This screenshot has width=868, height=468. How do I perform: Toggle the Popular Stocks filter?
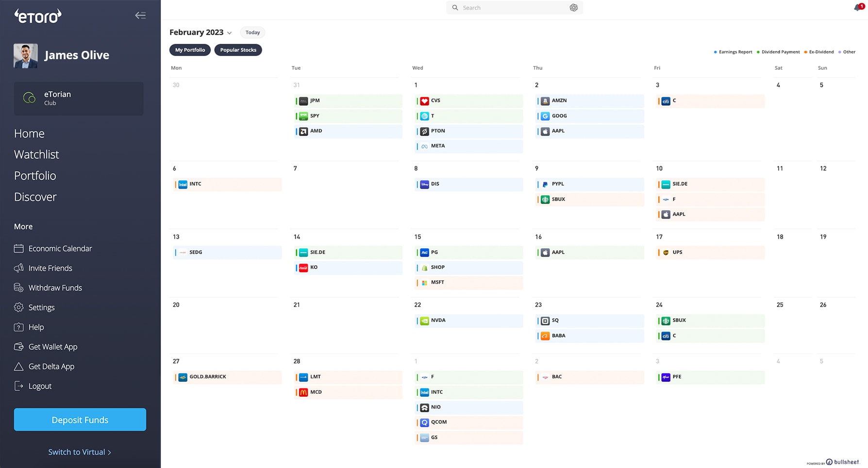click(238, 50)
